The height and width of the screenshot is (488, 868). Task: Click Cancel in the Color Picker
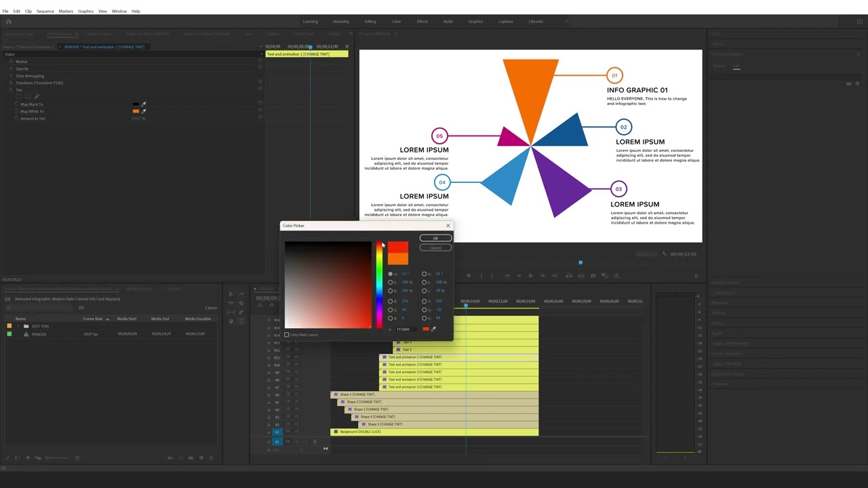pos(435,247)
